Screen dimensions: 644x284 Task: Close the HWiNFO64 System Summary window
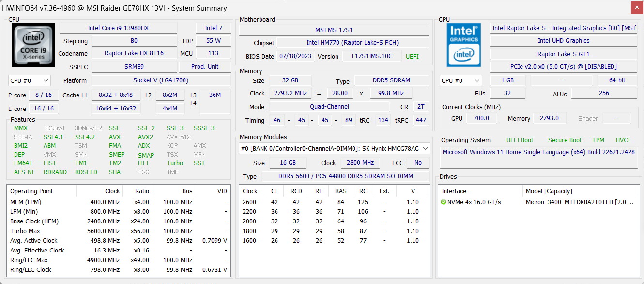click(x=637, y=8)
